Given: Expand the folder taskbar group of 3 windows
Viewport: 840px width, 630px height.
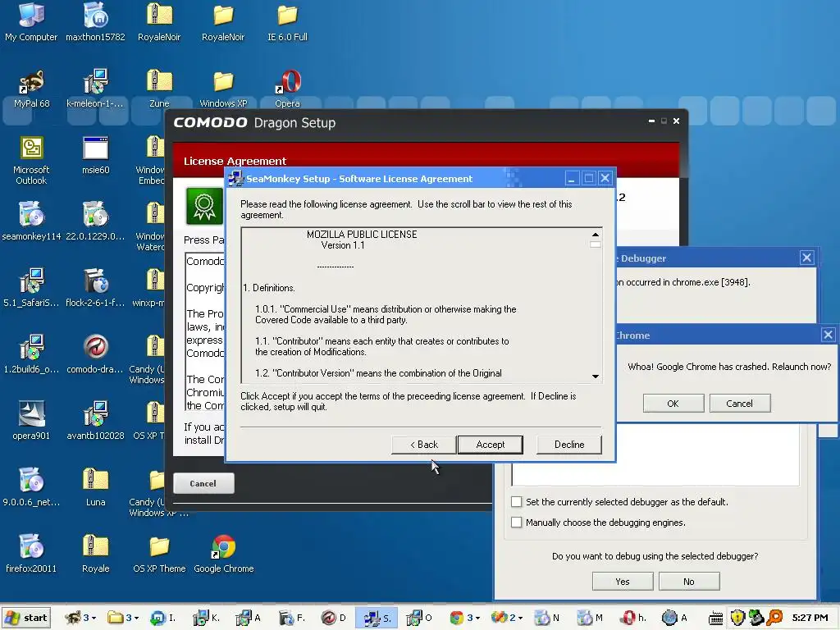Looking at the screenshot, I should point(123,618).
